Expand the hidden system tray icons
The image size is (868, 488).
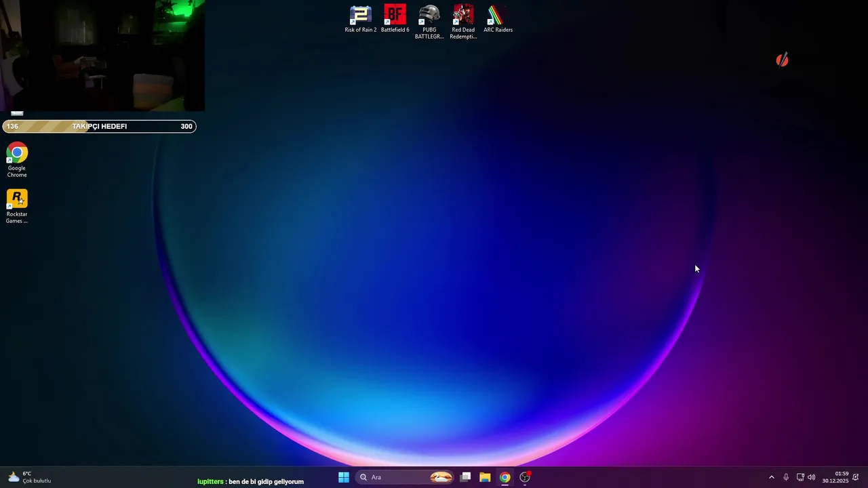771,477
